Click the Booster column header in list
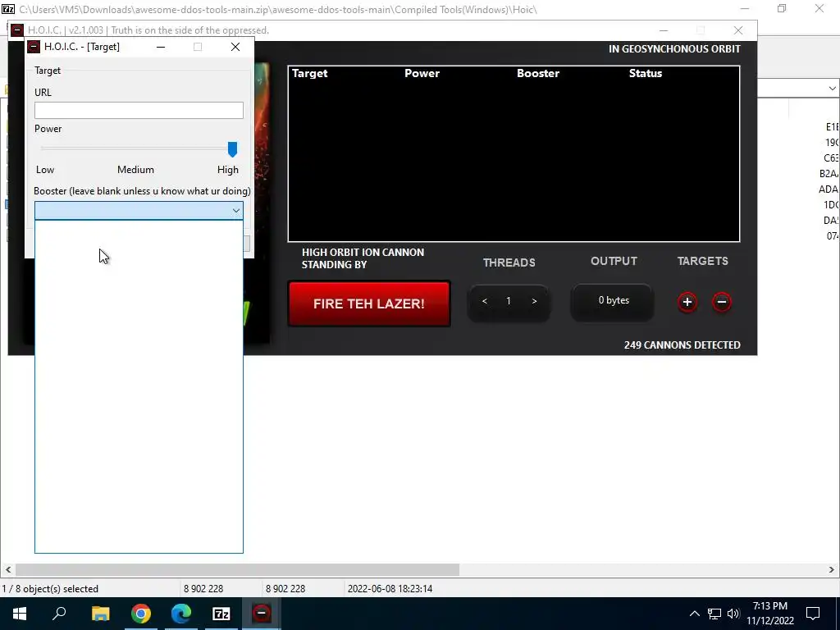Image resolution: width=840 pixels, height=630 pixels. (538, 73)
